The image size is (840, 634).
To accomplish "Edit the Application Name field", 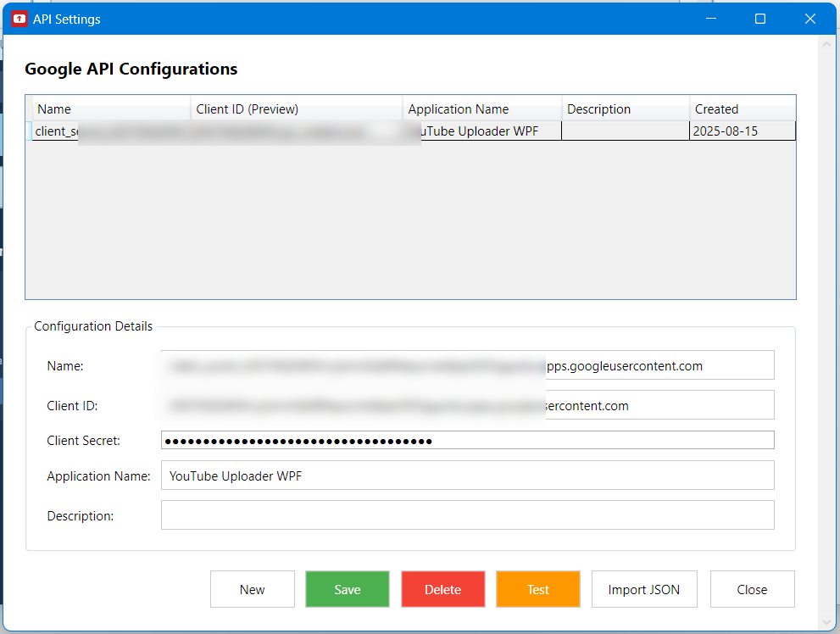I will tap(468, 475).
